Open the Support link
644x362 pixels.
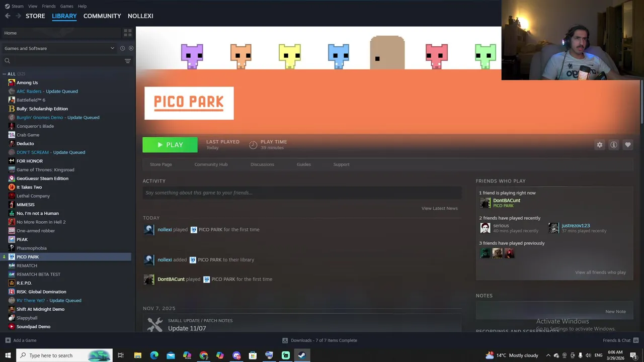click(341, 164)
